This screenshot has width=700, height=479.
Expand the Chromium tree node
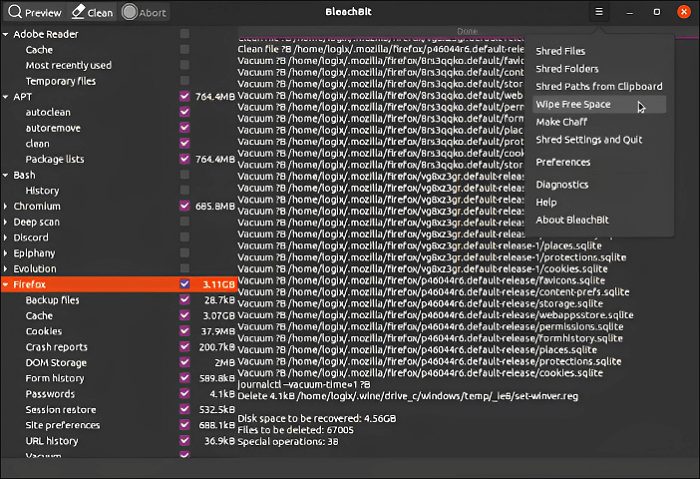pos(6,206)
